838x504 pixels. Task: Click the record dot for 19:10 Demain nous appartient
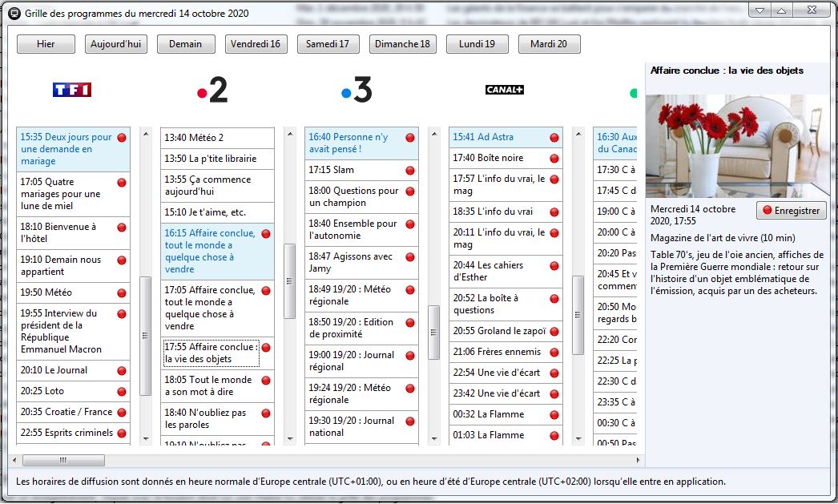pyautogui.click(x=122, y=260)
